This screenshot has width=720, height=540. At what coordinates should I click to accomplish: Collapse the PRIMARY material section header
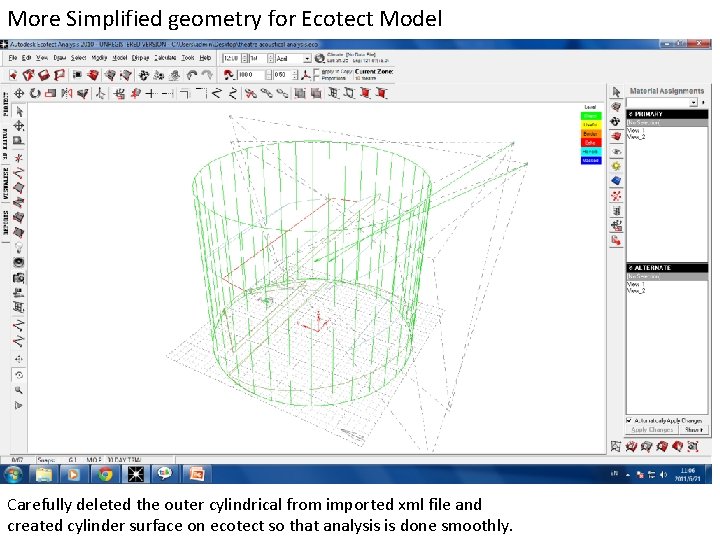coord(667,114)
